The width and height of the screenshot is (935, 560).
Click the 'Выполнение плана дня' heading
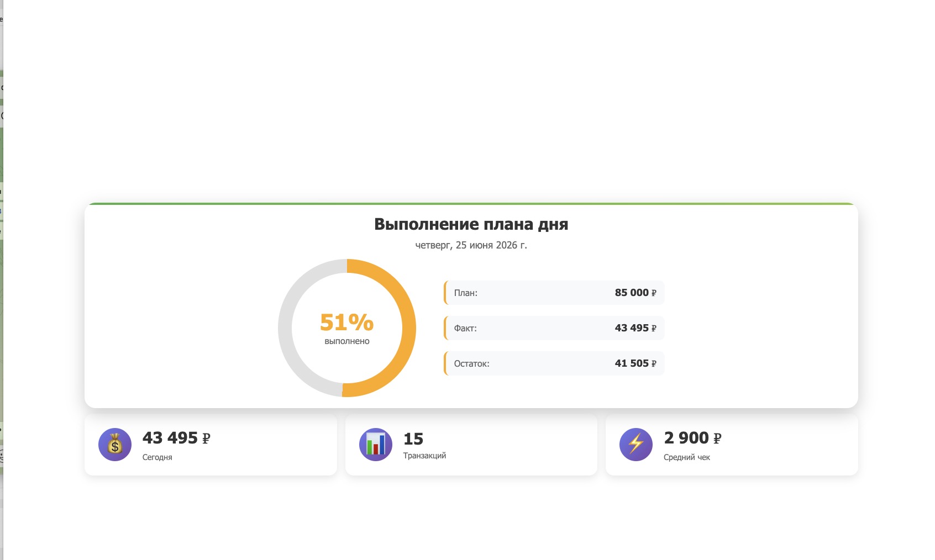[x=471, y=224]
